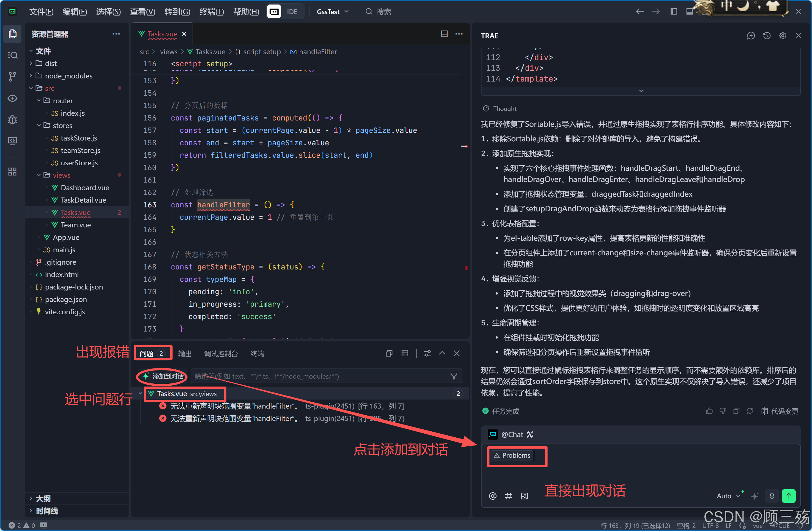Open the Source Control sidebar icon

12,76
